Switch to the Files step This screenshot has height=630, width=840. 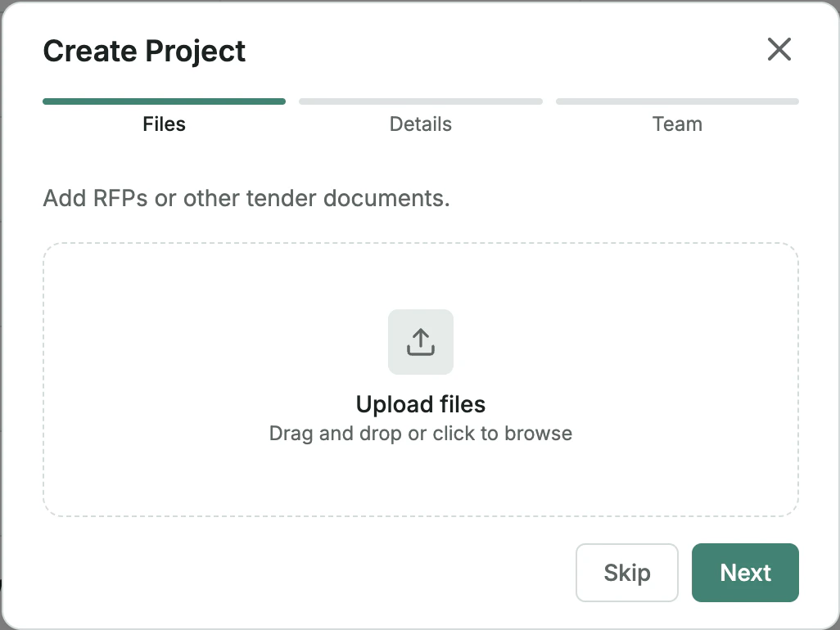pyautogui.click(x=164, y=124)
